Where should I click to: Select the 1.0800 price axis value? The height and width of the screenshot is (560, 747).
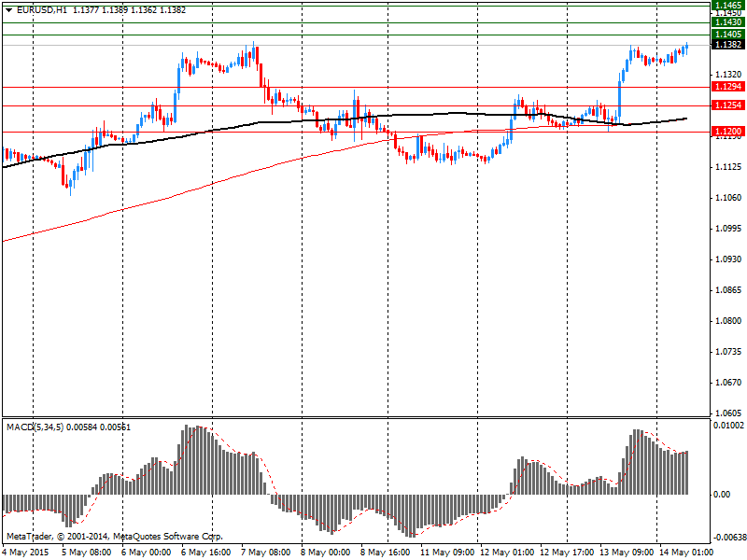(x=728, y=321)
